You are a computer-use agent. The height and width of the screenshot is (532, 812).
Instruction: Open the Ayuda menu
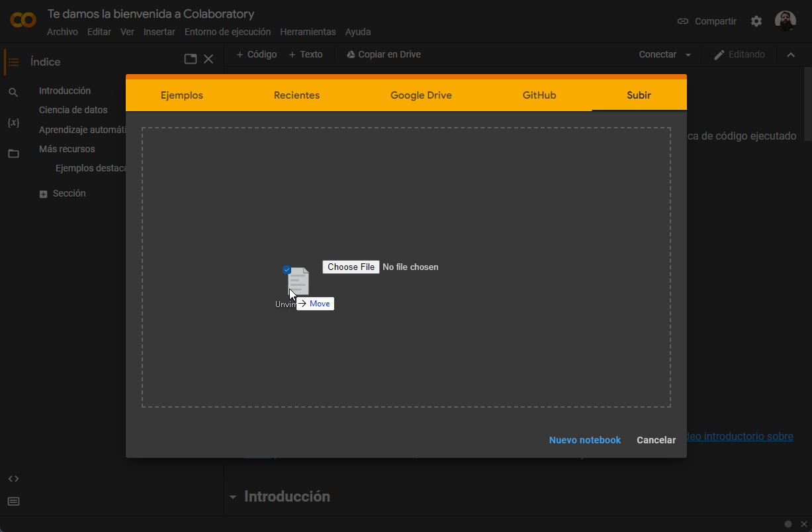358,32
